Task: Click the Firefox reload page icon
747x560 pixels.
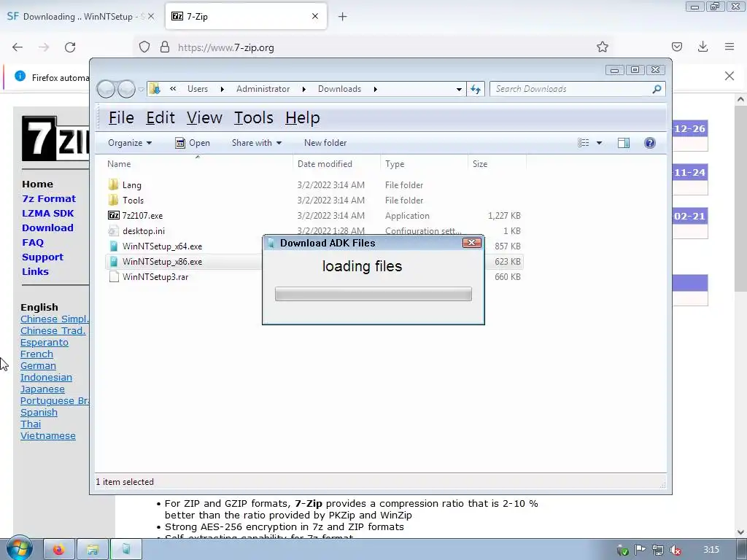Action: click(x=70, y=47)
